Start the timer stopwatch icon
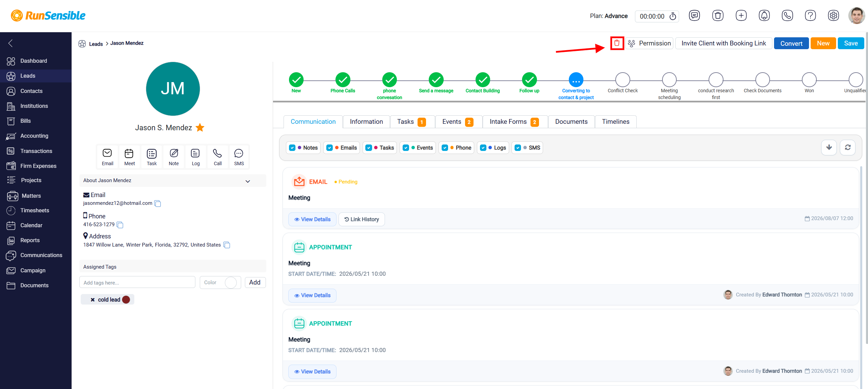 pos(673,16)
